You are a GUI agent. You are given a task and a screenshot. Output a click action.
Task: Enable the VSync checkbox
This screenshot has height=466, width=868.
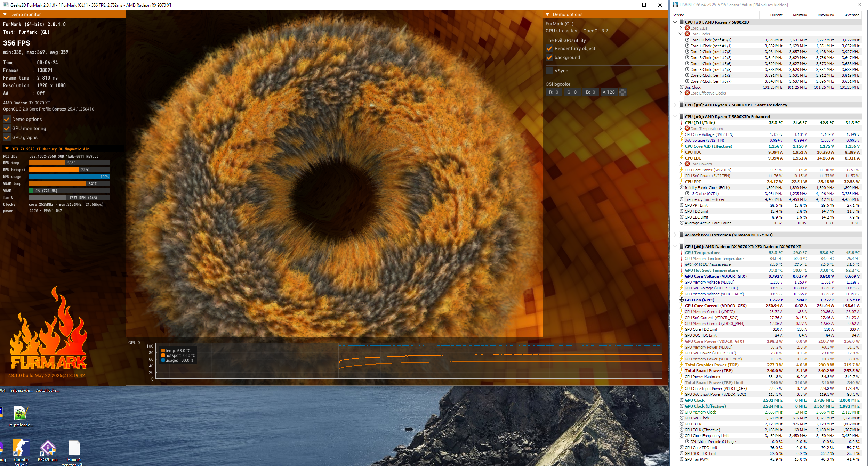click(x=549, y=71)
